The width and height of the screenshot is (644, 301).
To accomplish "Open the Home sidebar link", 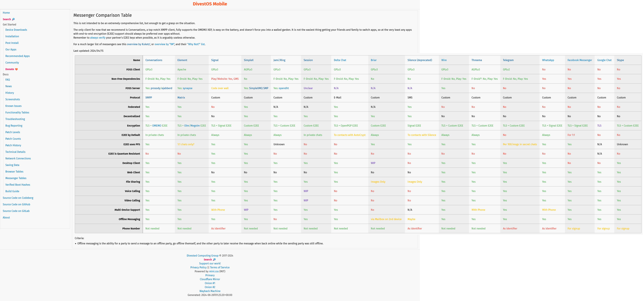I will point(6,13).
